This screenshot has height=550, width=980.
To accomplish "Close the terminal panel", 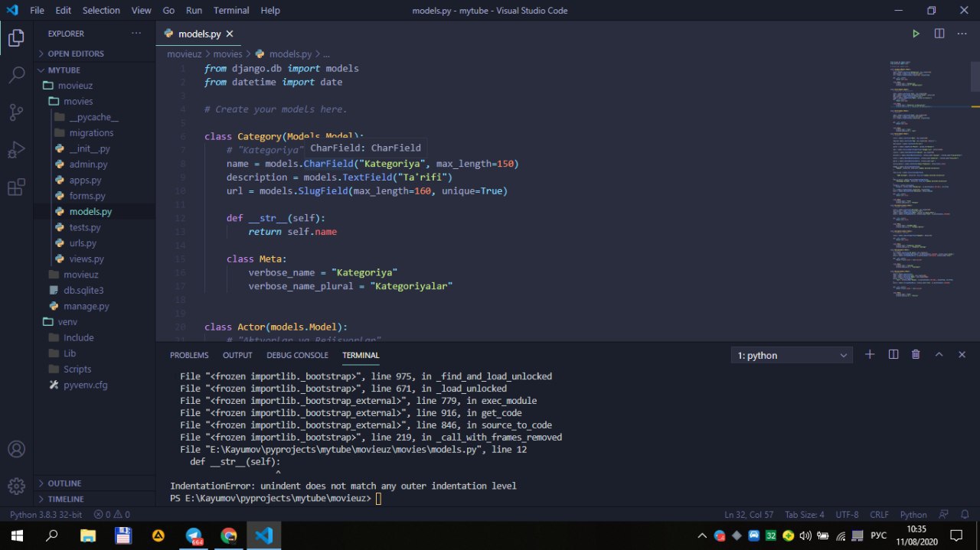I will (962, 354).
